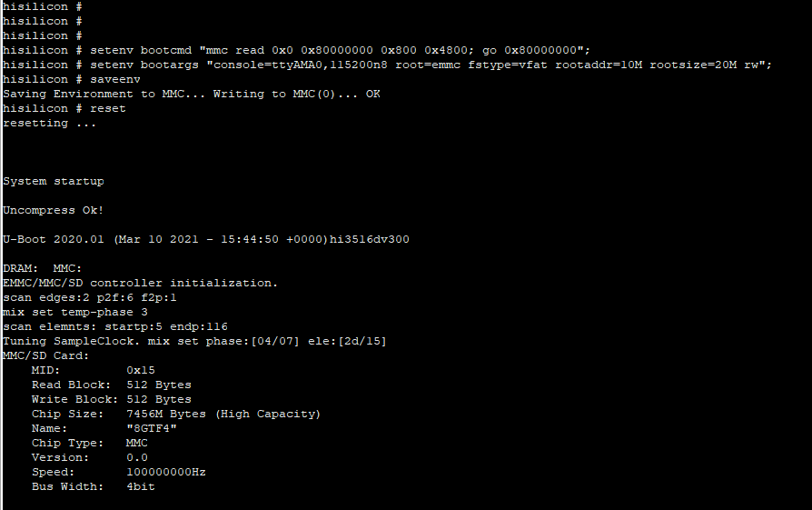Click the "DRAM: MMC:" line

42,268
